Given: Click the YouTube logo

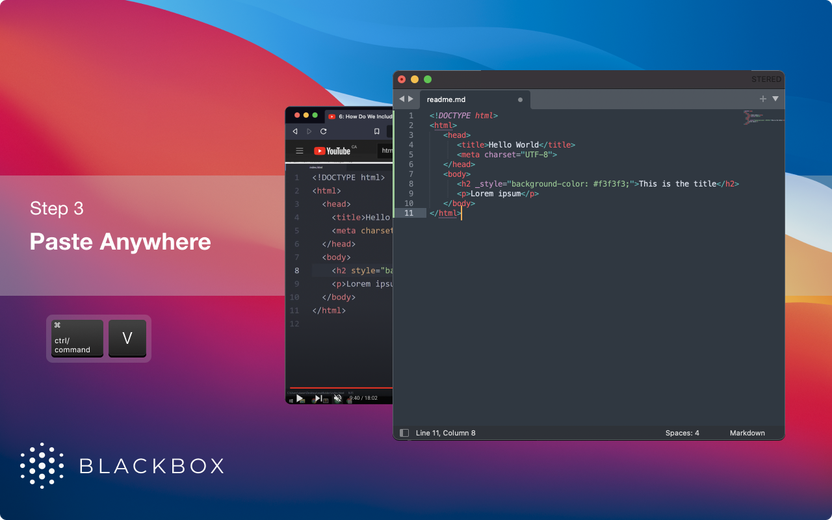Looking at the screenshot, I should [332, 151].
